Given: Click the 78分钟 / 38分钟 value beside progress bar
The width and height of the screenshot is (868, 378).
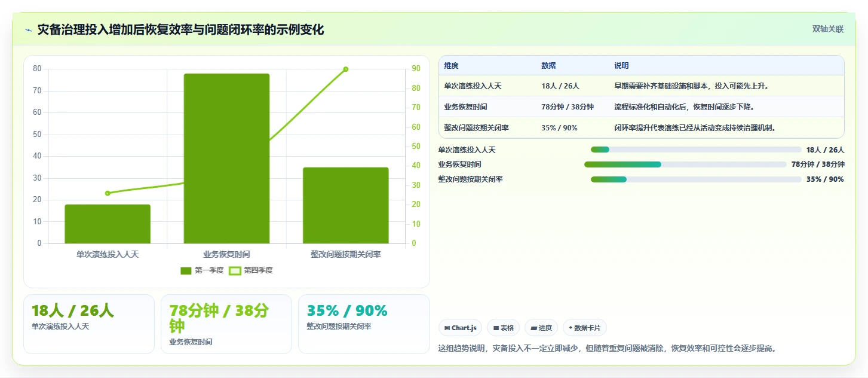Looking at the screenshot, I should coord(818,164).
